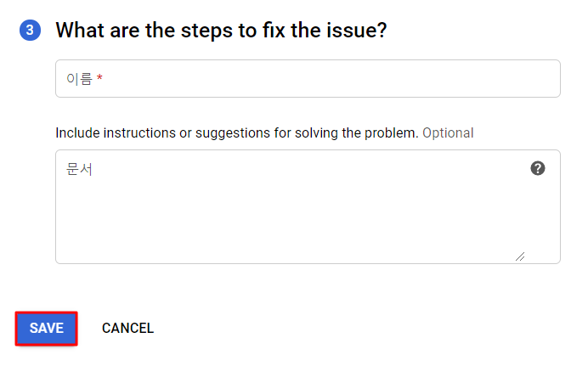Click the 'What are the steps' heading
This screenshot has height=366, width=588.
point(221,31)
